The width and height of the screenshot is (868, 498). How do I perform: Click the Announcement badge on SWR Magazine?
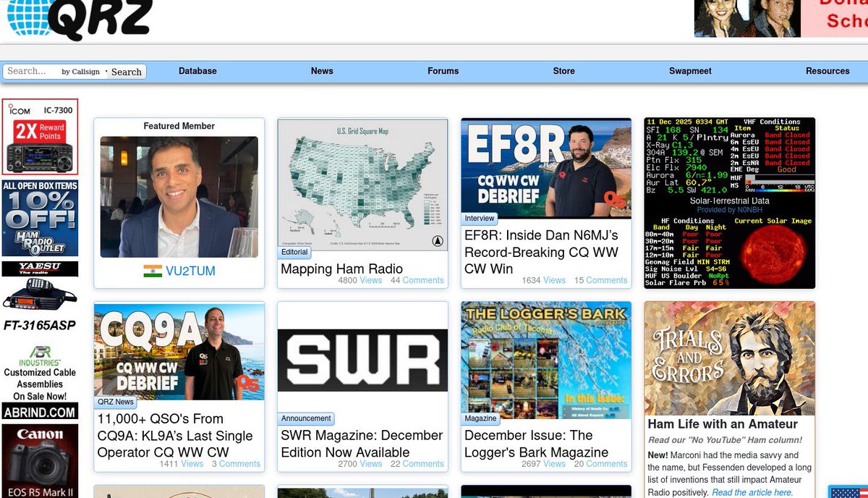point(306,418)
